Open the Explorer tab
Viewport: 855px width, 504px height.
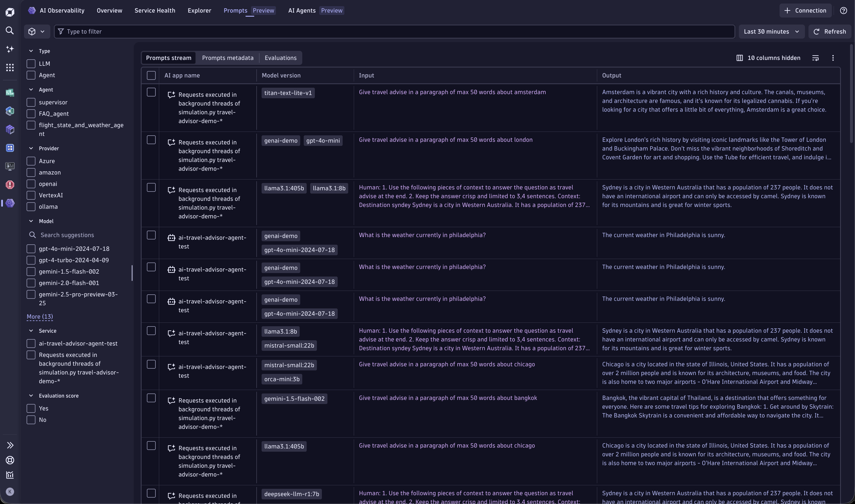click(x=200, y=11)
